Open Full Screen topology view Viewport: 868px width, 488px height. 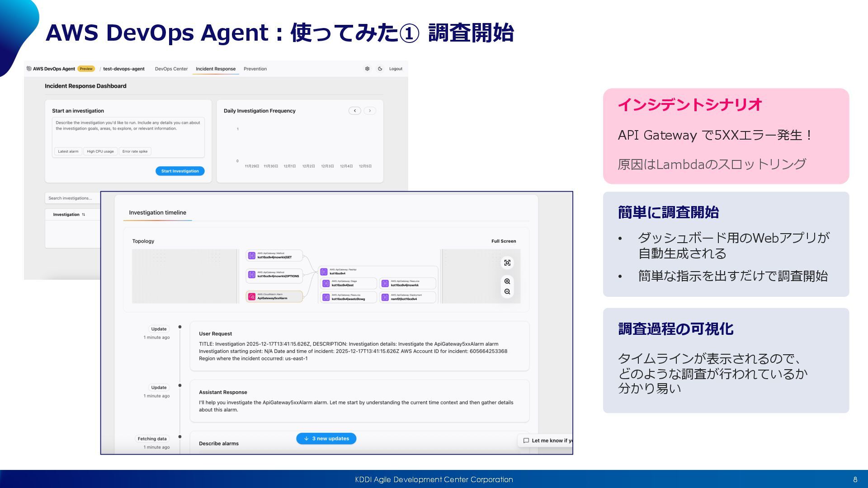[x=504, y=241]
